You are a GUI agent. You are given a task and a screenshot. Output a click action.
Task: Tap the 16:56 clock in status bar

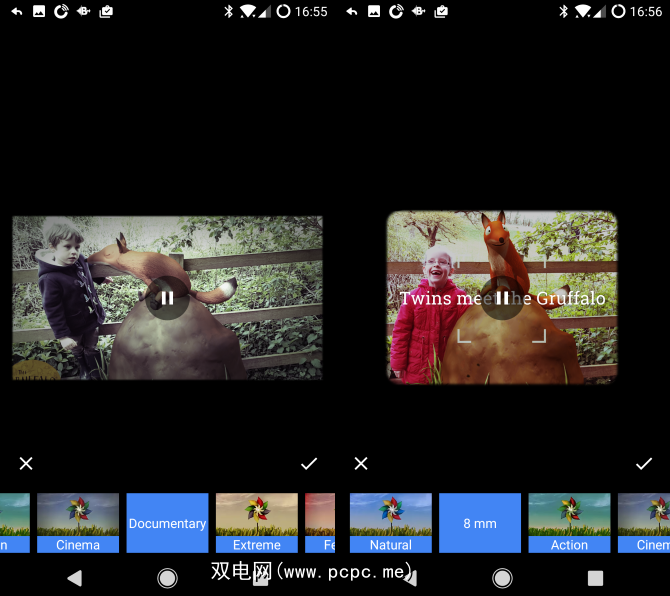tap(646, 12)
